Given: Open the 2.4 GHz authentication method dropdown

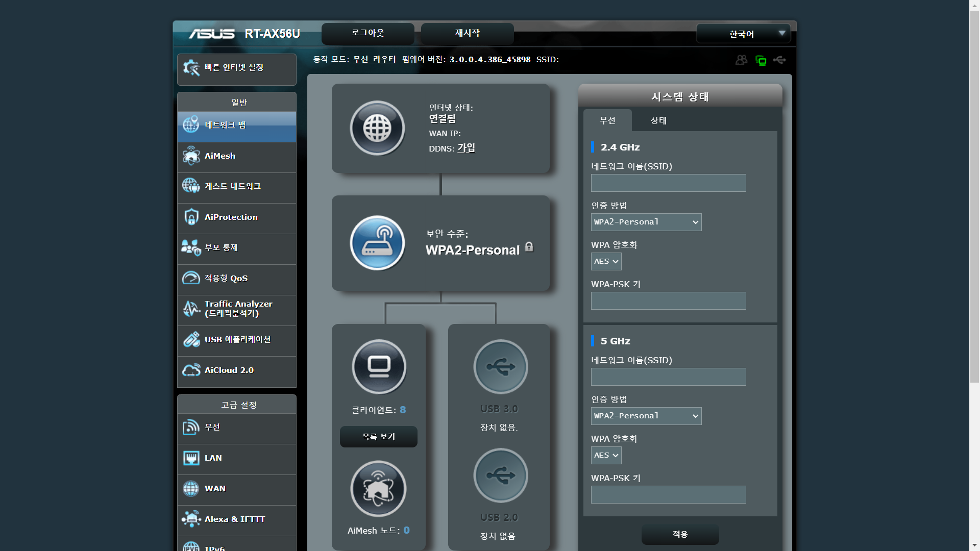Looking at the screenshot, I should tap(646, 222).
